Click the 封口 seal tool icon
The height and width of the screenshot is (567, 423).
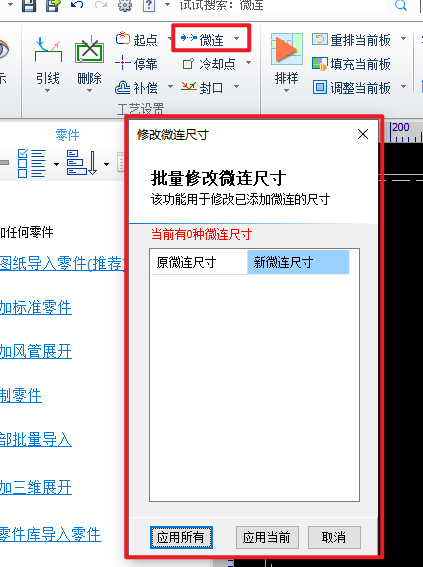tap(189, 87)
